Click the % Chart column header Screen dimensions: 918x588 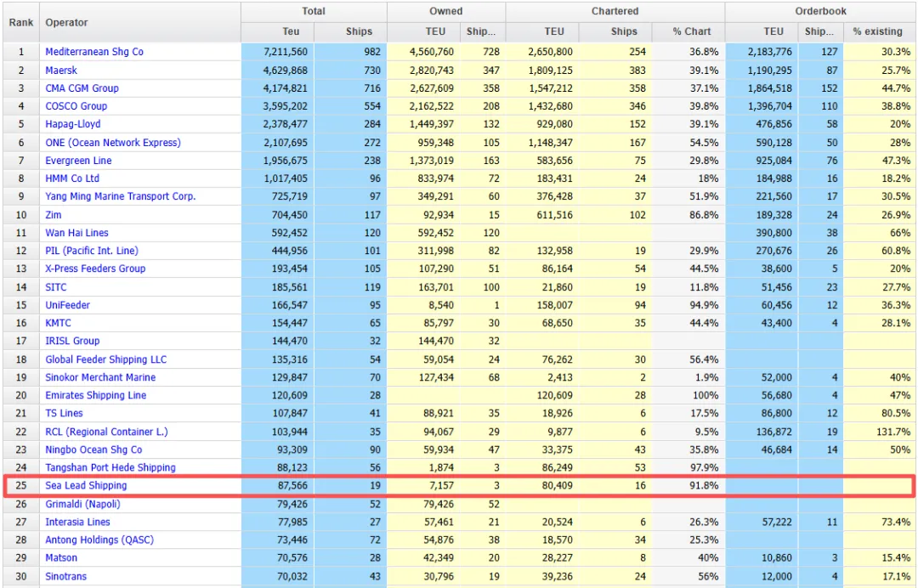[691, 31]
